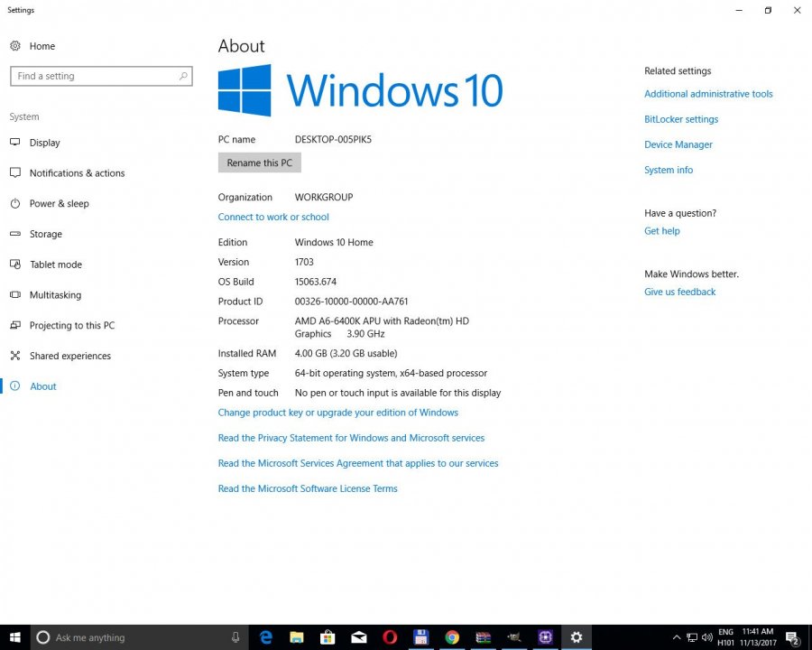Launch Opera browser from taskbar

tap(390, 637)
